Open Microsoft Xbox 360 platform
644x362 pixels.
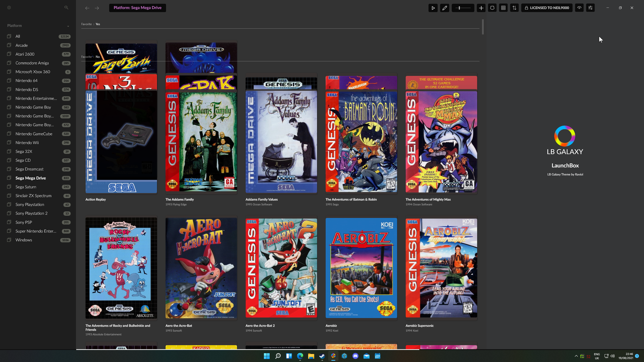39,72
